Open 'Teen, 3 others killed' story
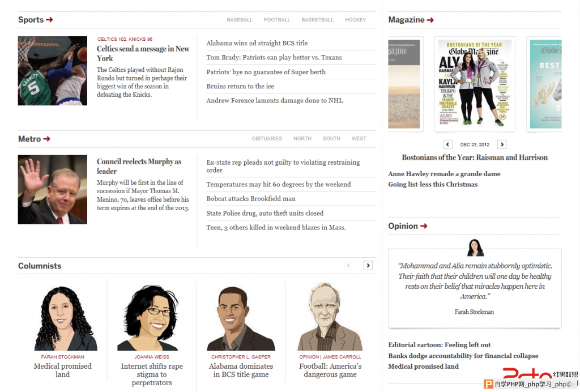 point(276,227)
